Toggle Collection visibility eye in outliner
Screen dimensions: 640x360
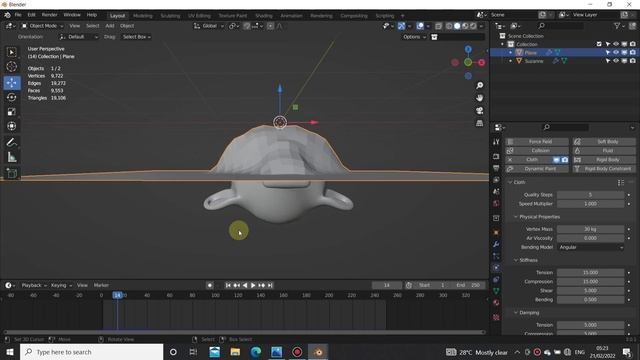pyautogui.click(x=616, y=44)
